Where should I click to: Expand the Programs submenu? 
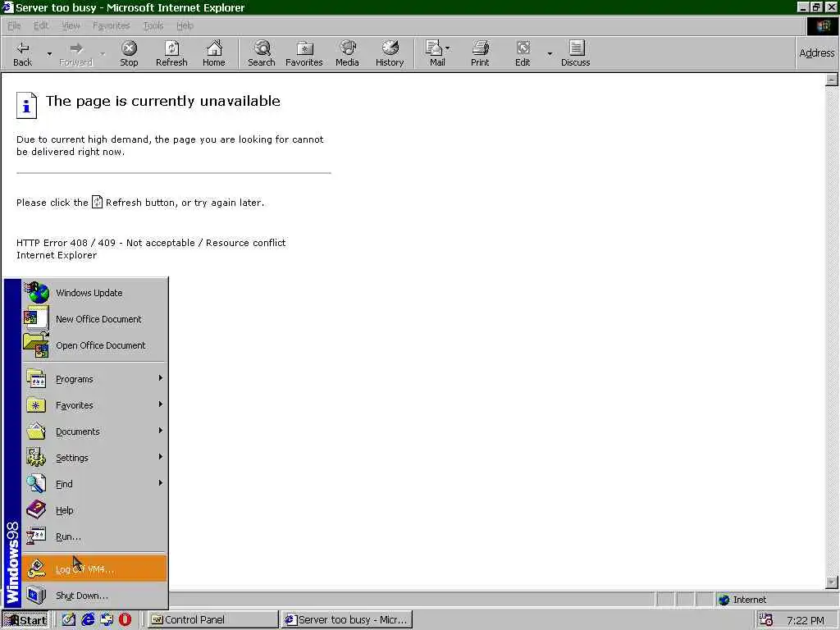tap(95, 379)
